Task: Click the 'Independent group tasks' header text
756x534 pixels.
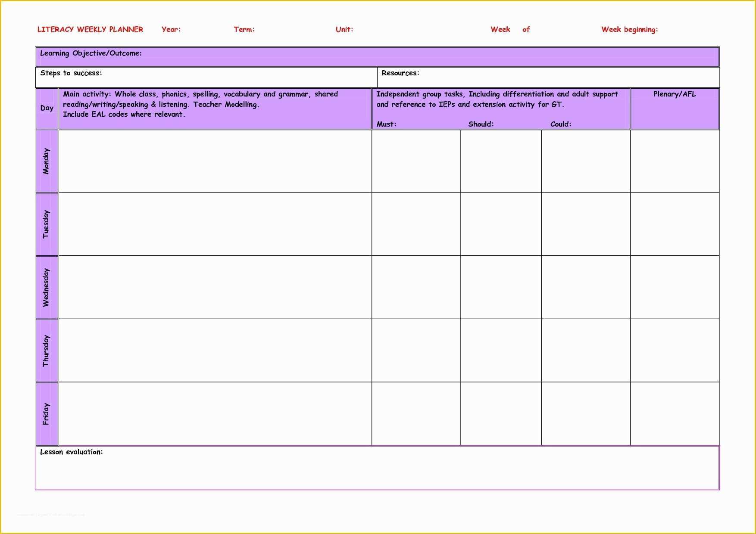Action: click(497, 99)
